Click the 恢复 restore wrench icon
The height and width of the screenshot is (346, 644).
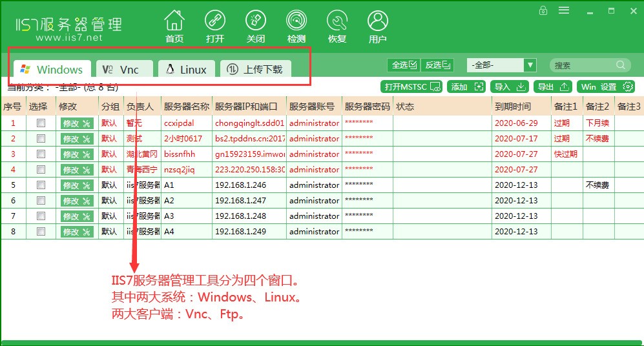337,21
